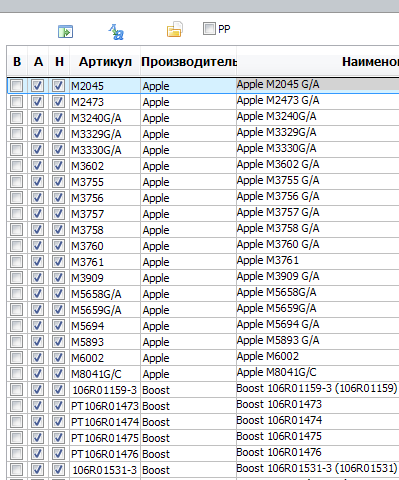Check the В checkbox for M2045
The image size is (399, 480).
click(x=17, y=86)
